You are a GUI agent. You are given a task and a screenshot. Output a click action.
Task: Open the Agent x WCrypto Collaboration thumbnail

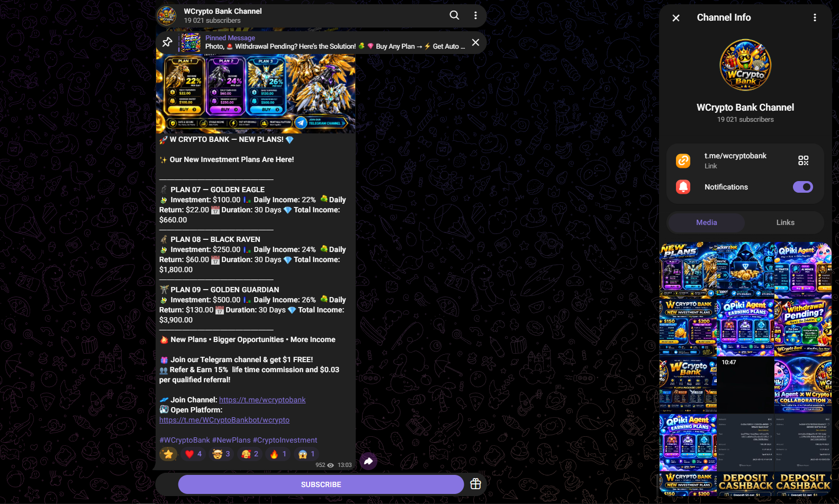(802, 385)
